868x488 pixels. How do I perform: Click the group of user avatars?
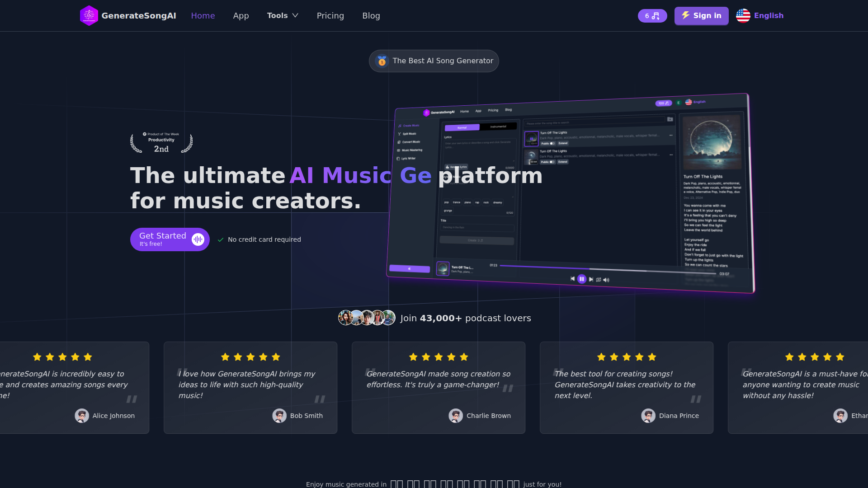(x=367, y=318)
